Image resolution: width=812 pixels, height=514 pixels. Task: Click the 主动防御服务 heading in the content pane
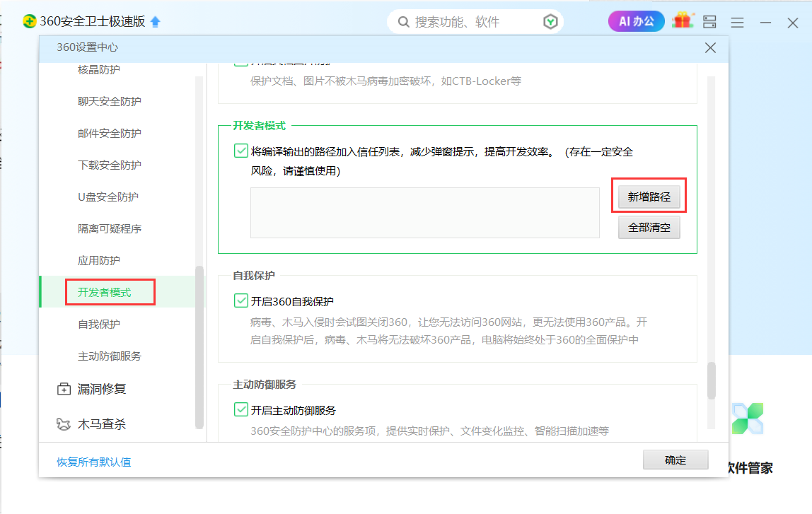(265, 385)
